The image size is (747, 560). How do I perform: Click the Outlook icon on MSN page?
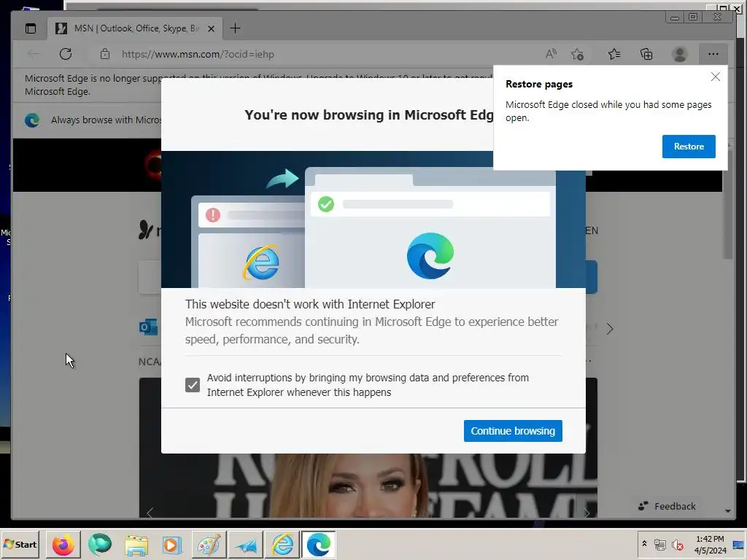coord(147,327)
